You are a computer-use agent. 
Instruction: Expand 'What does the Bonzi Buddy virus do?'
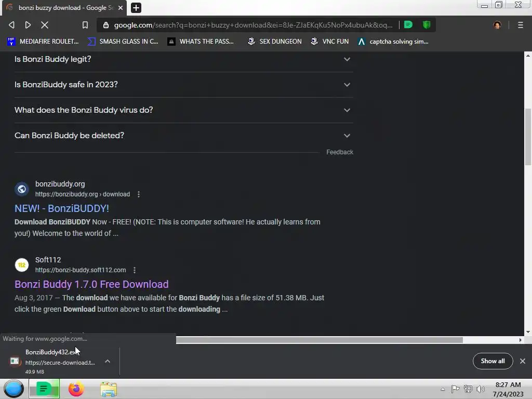[x=183, y=110]
